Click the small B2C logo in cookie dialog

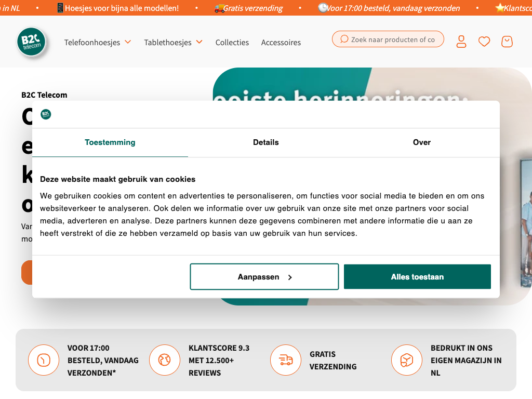pyautogui.click(x=46, y=114)
